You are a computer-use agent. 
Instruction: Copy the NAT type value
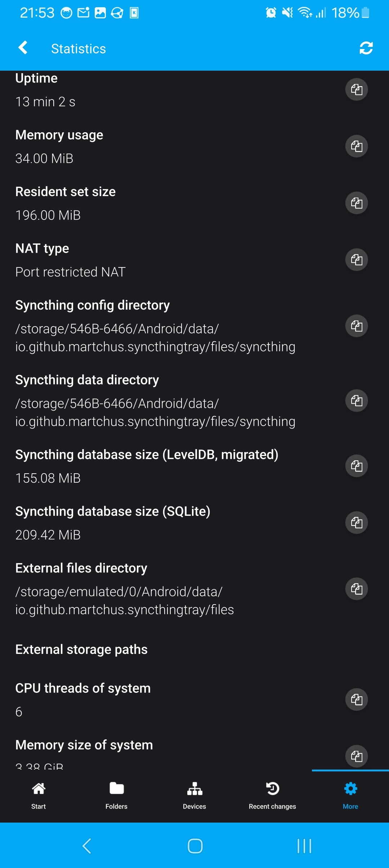[x=356, y=260]
